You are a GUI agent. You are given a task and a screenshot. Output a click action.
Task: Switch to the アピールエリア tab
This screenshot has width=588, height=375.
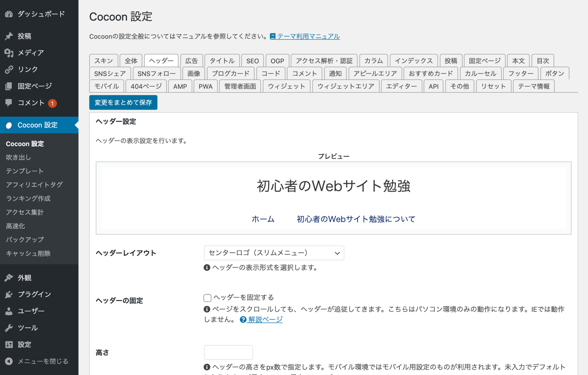click(375, 73)
